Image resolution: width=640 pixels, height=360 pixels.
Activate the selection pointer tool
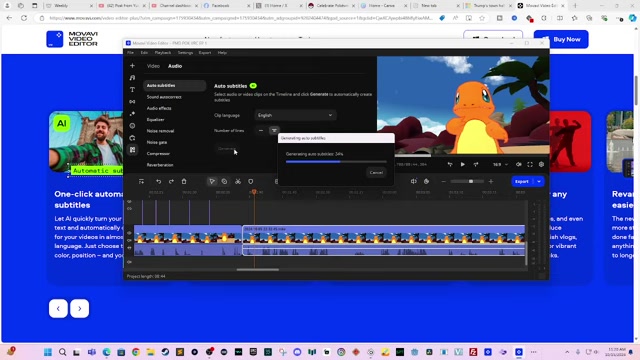212,181
